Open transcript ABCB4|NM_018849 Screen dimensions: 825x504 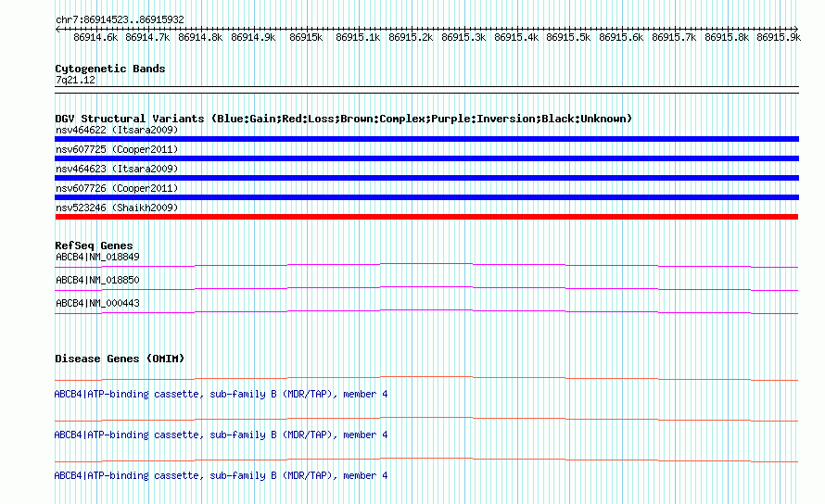coord(97,258)
